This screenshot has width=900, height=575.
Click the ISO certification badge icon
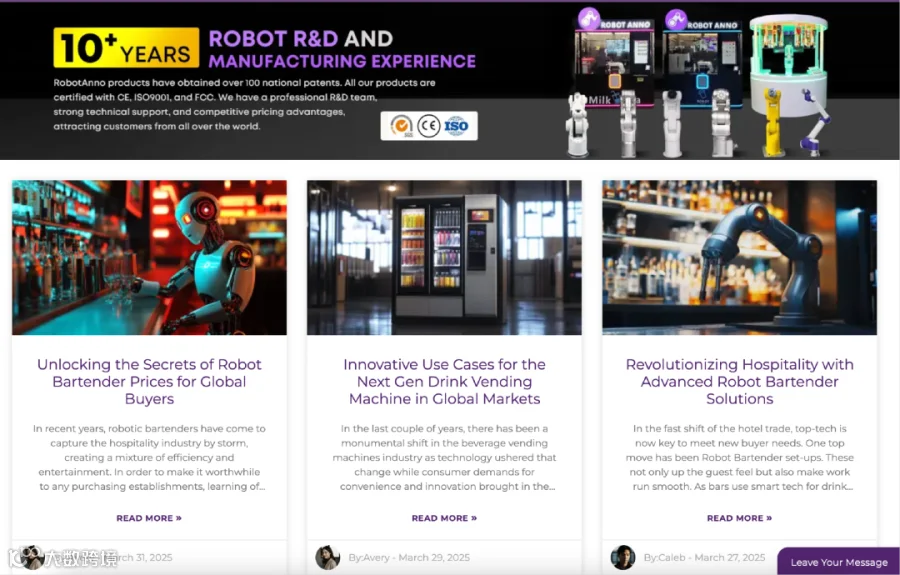click(456, 126)
